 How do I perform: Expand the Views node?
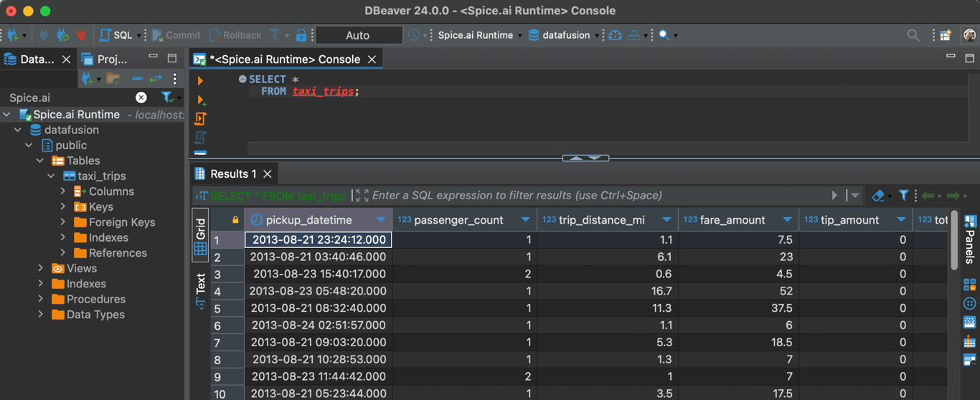pos(40,269)
